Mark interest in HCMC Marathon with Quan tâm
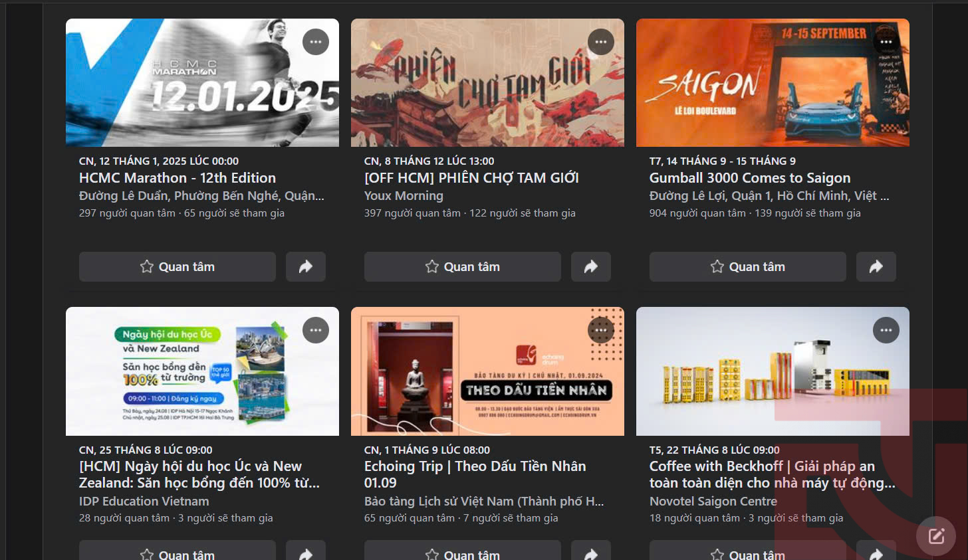The width and height of the screenshot is (968, 560). [178, 266]
